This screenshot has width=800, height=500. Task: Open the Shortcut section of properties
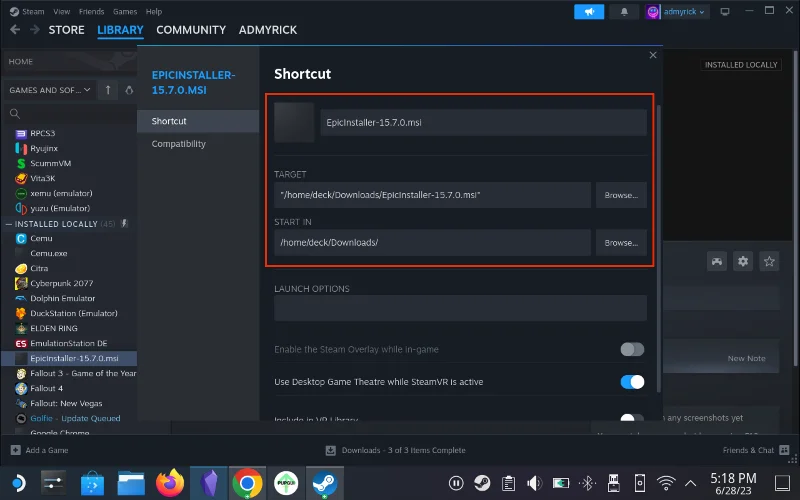(x=198, y=121)
